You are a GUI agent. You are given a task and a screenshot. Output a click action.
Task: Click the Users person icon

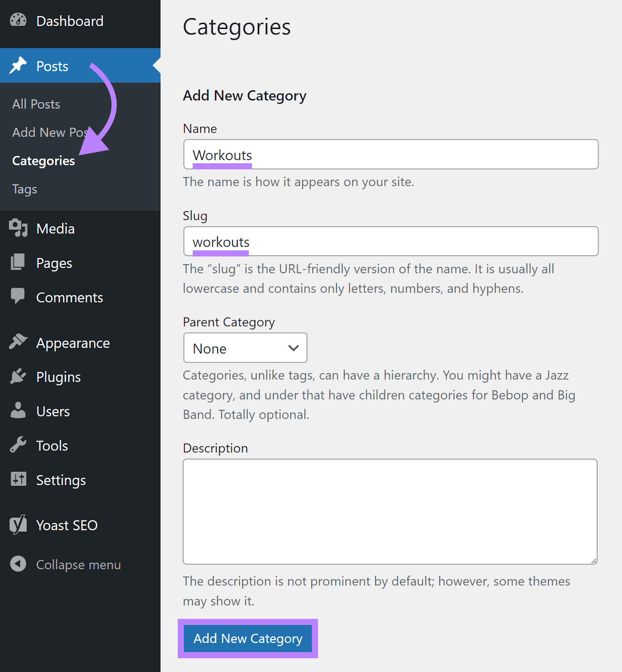coord(18,410)
